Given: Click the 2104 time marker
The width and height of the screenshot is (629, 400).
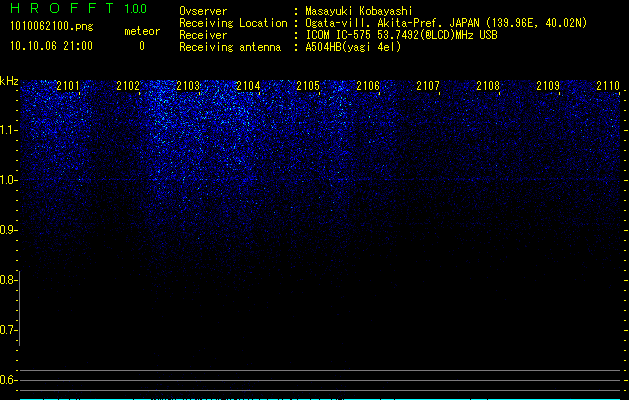Looking at the screenshot, I should click(248, 86).
